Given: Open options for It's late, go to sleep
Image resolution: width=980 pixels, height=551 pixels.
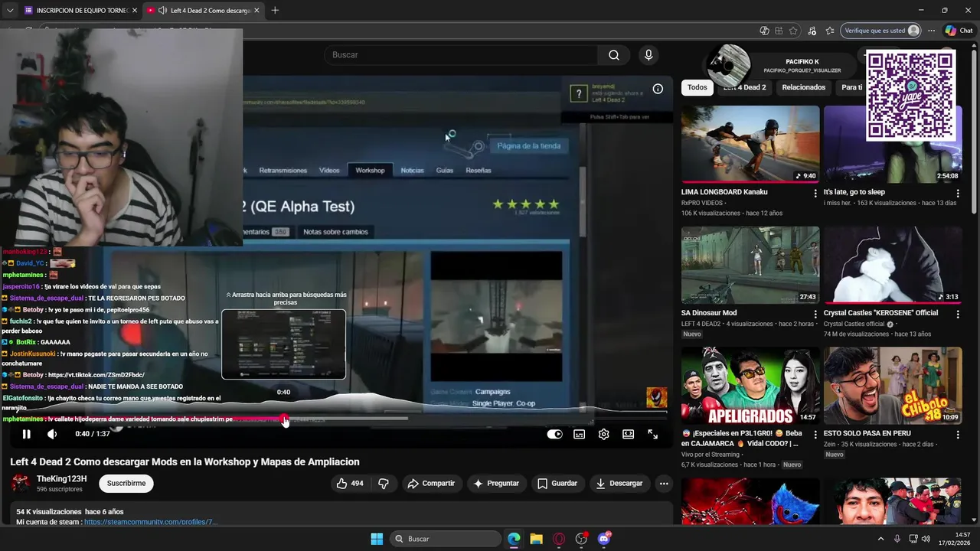Looking at the screenshot, I should (958, 194).
